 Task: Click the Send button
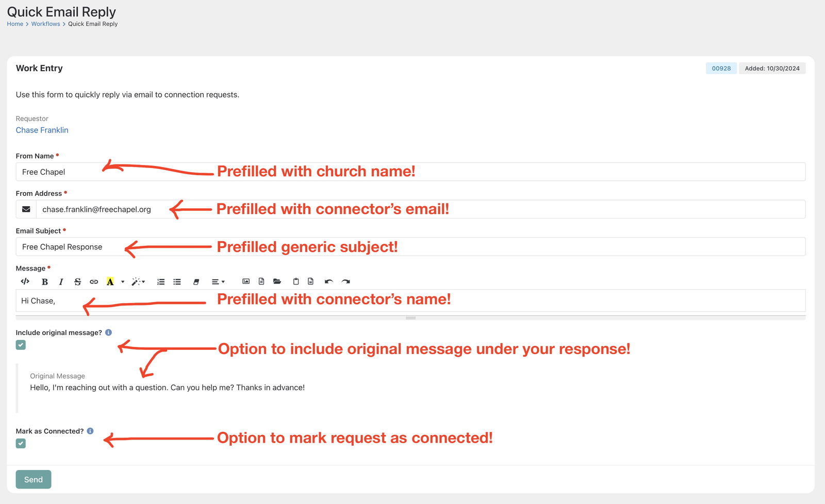[x=34, y=479]
